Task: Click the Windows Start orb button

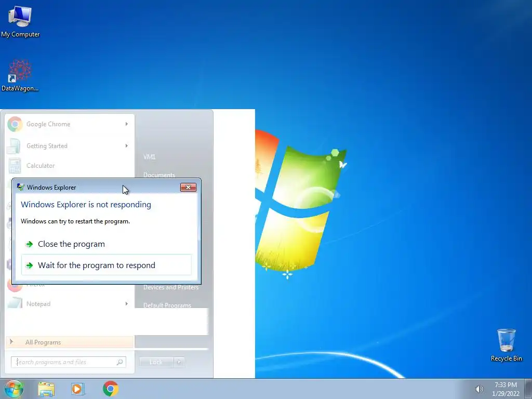Action: coord(14,389)
